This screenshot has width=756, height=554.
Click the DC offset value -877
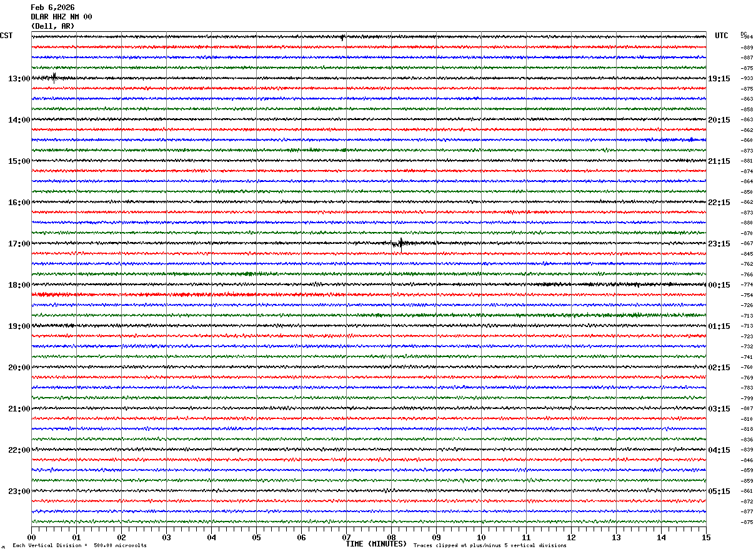(747, 512)
